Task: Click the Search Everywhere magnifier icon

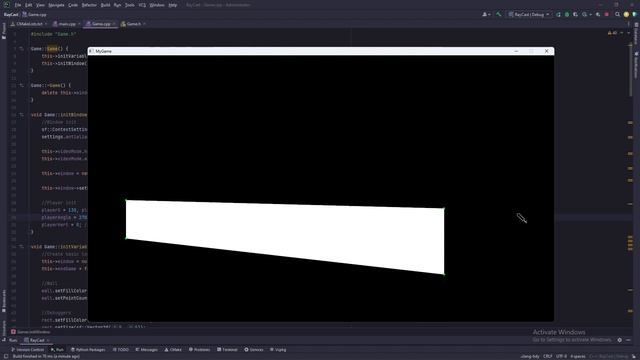Action: (618, 14)
